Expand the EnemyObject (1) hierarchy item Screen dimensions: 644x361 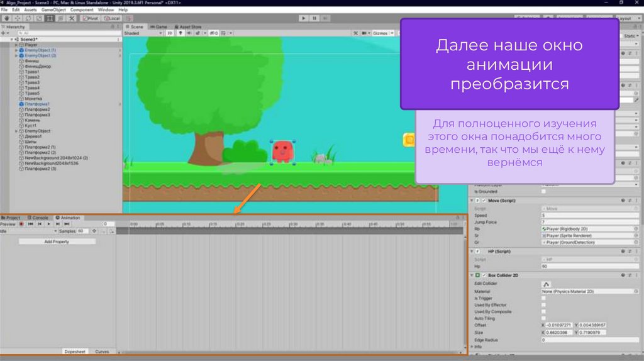pos(16,50)
